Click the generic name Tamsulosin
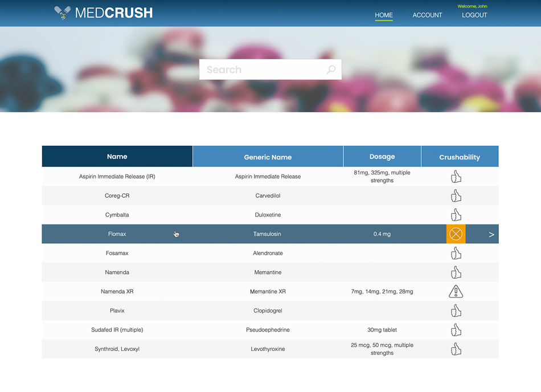Image resolution: width=541 pixels, height=392 pixels. tap(267, 234)
